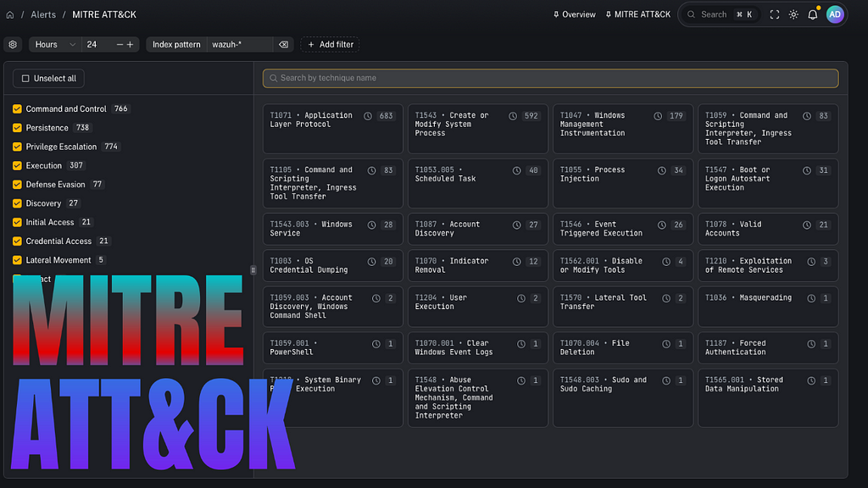Open the Hours time unit dropdown

(56, 44)
